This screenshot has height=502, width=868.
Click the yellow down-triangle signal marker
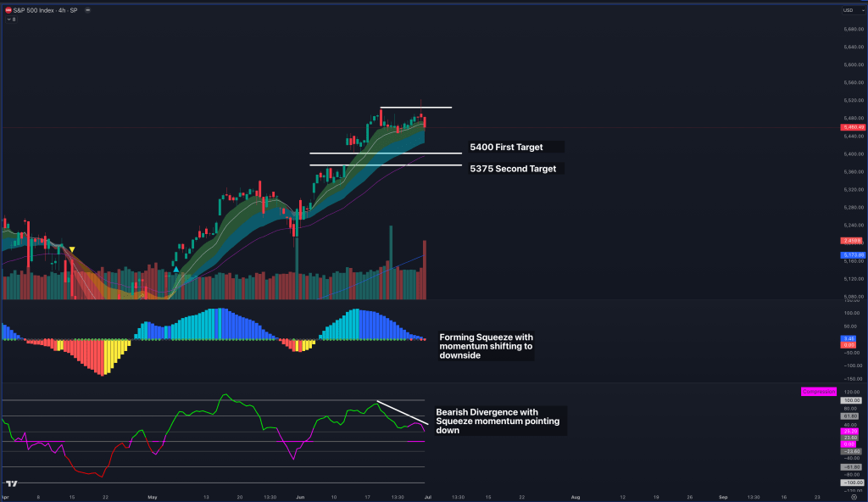point(72,249)
